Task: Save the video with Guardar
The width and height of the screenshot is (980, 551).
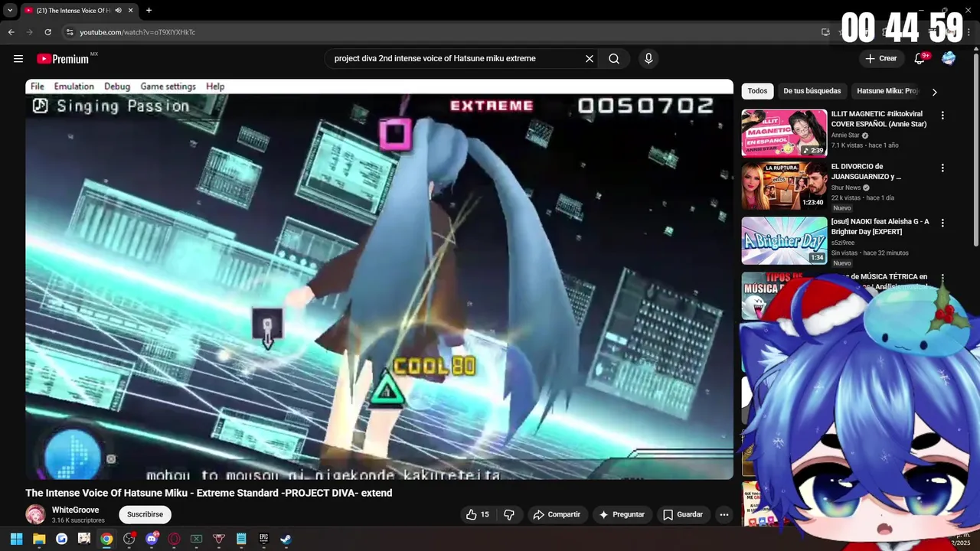Action: point(682,514)
